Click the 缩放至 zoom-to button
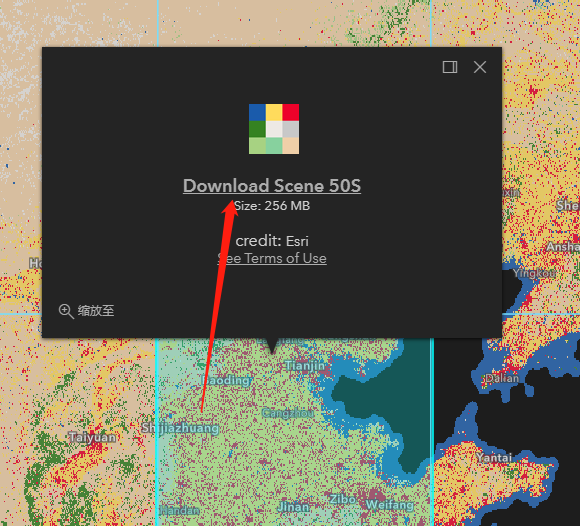Screen dimensions: 580x526 tap(86, 311)
